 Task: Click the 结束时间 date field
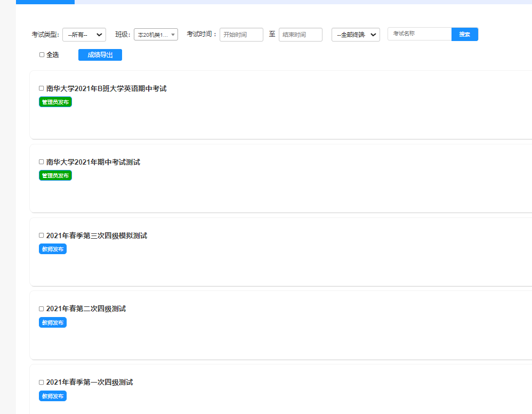(300, 35)
